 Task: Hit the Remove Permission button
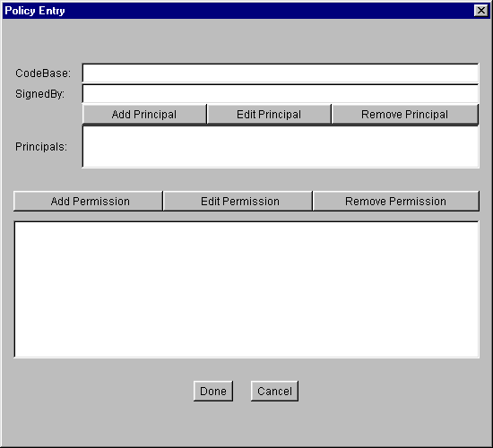(396, 201)
